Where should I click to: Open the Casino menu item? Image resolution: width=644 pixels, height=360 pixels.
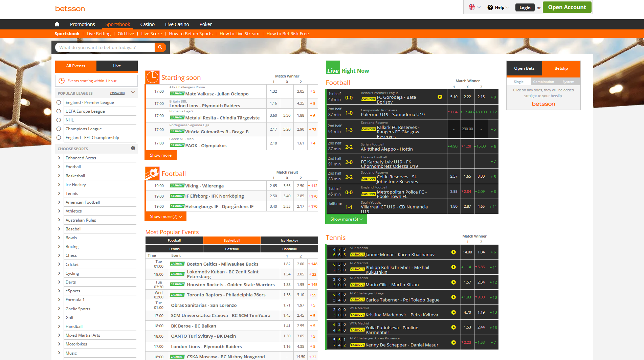coord(148,24)
